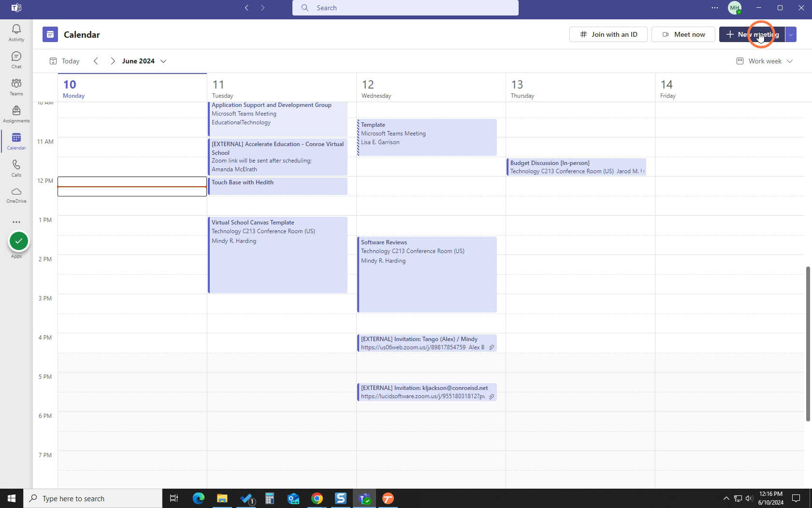Open Budget Discussion [In-person] event
Screen dimensions: 812x508
(576, 167)
